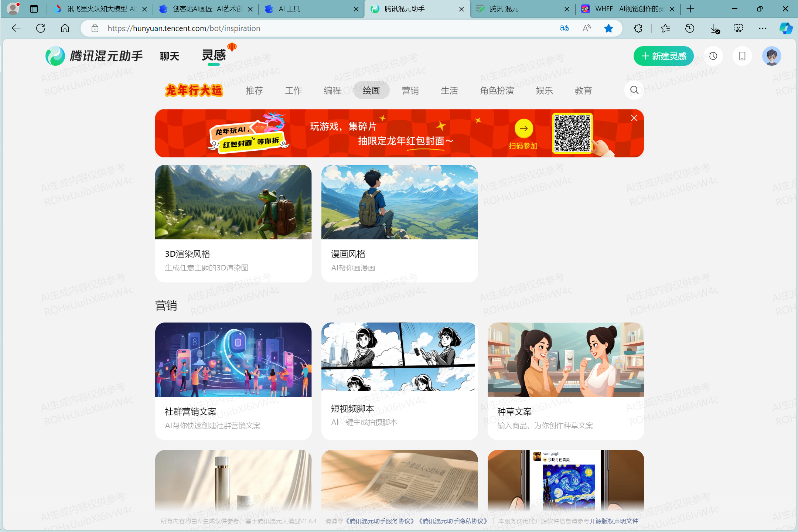Close the red promotional banner

coord(634,118)
